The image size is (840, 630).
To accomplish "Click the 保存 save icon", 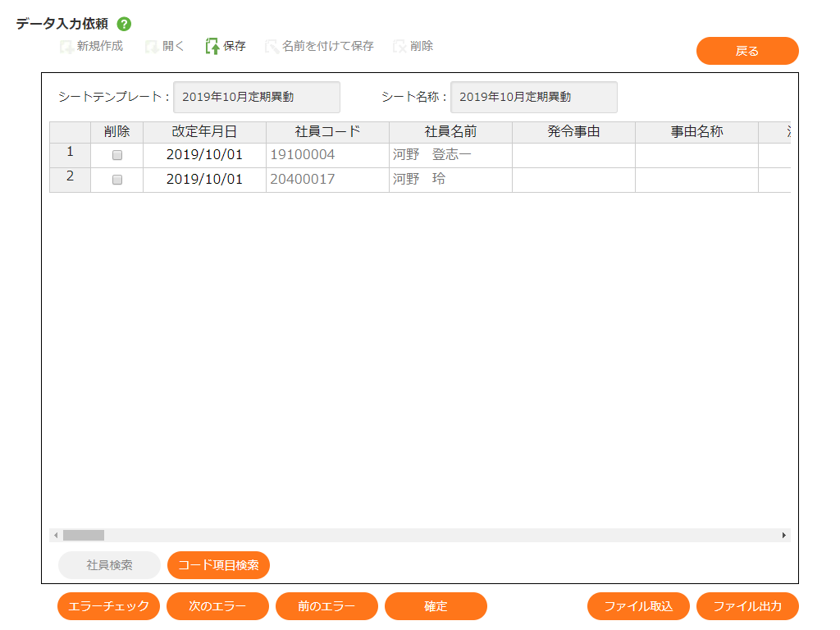I will click(212, 47).
